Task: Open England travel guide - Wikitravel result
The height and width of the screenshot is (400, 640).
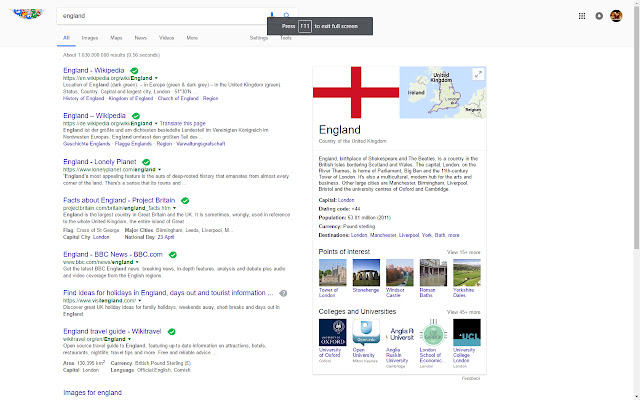Action: click(x=112, y=331)
